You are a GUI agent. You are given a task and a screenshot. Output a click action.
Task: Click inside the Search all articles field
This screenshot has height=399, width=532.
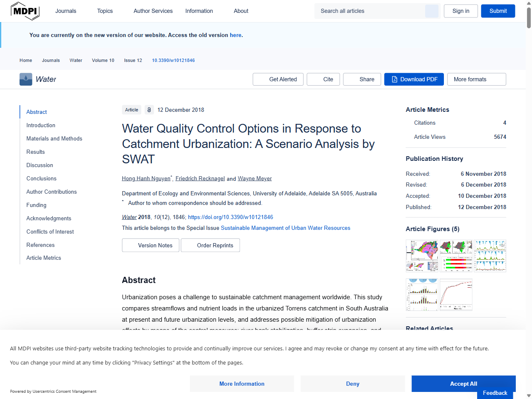[x=370, y=11]
